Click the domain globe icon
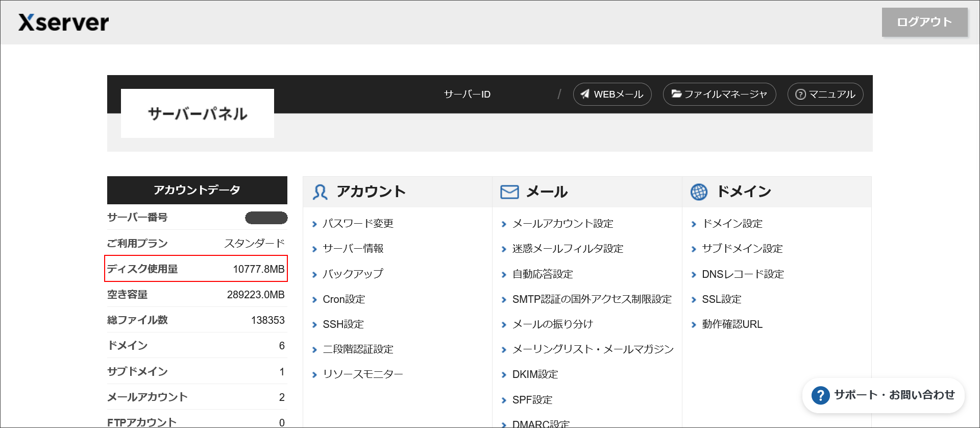 [699, 192]
